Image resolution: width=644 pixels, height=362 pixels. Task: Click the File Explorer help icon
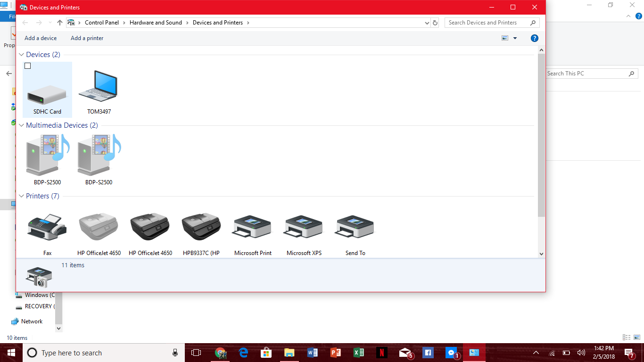639,16
